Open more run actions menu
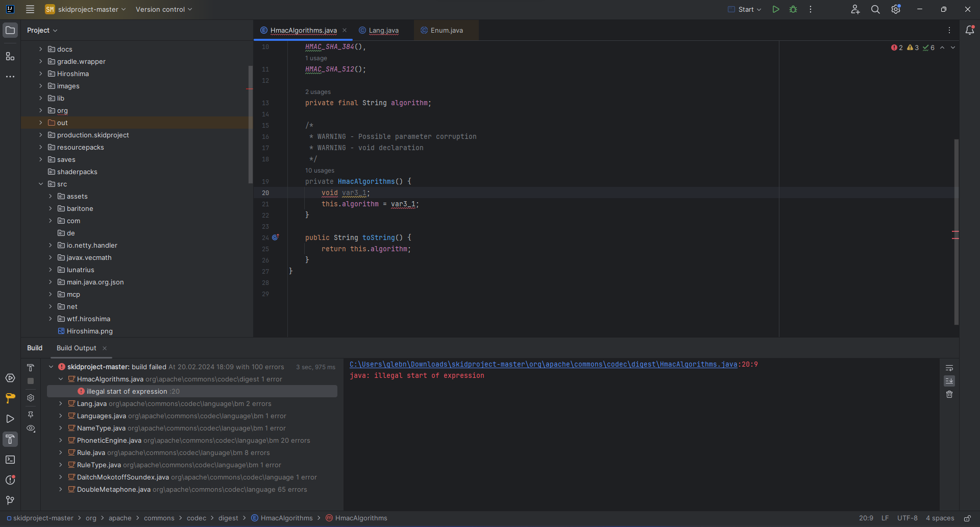This screenshot has height=527, width=980. pyautogui.click(x=811, y=9)
